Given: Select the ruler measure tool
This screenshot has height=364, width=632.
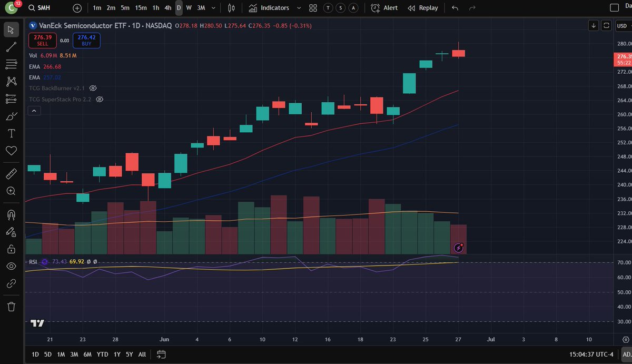Looking at the screenshot, I should click(x=11, y=174).
